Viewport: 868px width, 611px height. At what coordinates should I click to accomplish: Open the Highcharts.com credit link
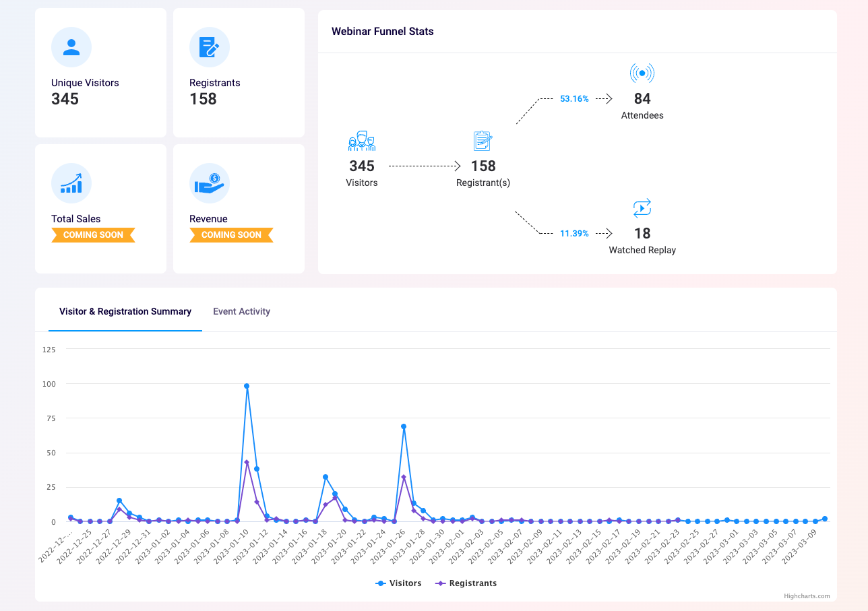click(807, 596)
